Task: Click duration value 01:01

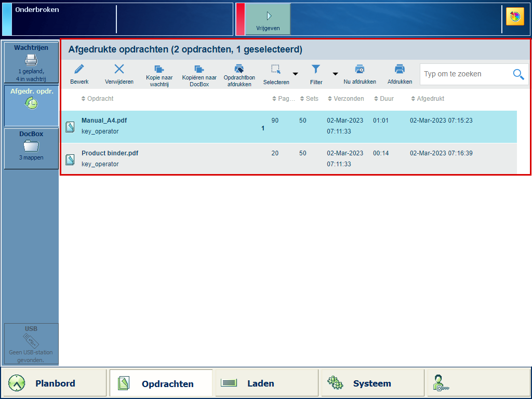Action: (x=381, y=121)
